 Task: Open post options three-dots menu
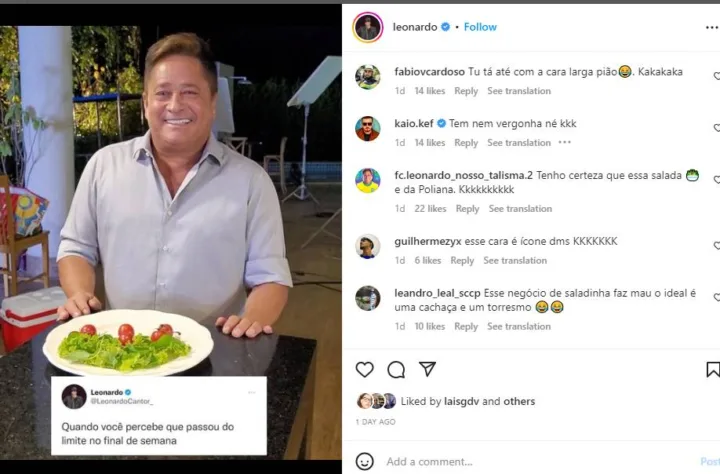point(711,27)
